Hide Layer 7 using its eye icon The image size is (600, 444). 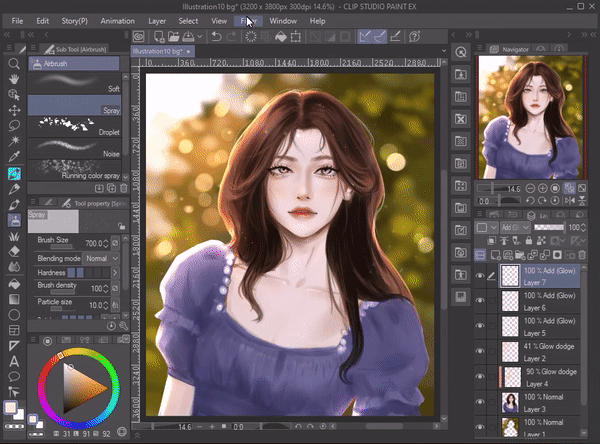[481, 276]
